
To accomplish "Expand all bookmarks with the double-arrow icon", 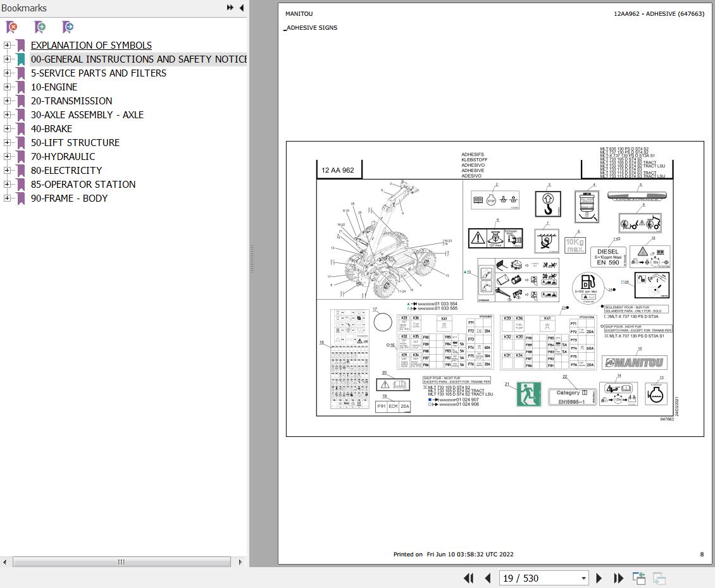I will pyautogui.click(x=230, y=8).
